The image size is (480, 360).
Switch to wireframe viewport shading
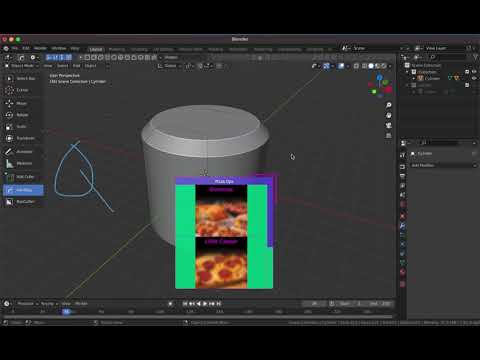[x=365, y=66]
